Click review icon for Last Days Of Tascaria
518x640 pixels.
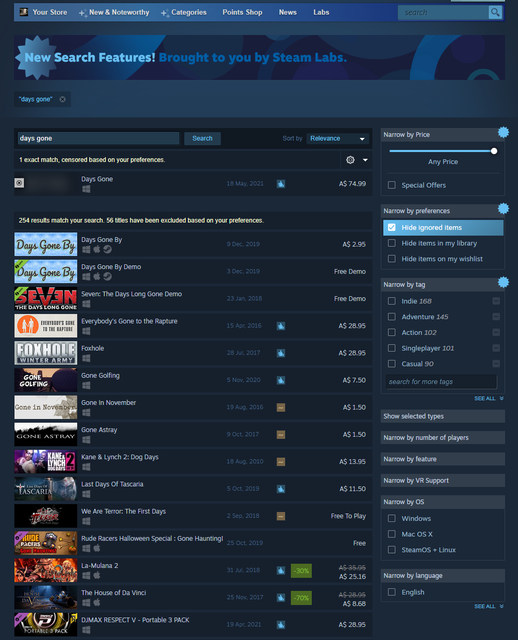[x=281, y=489]
